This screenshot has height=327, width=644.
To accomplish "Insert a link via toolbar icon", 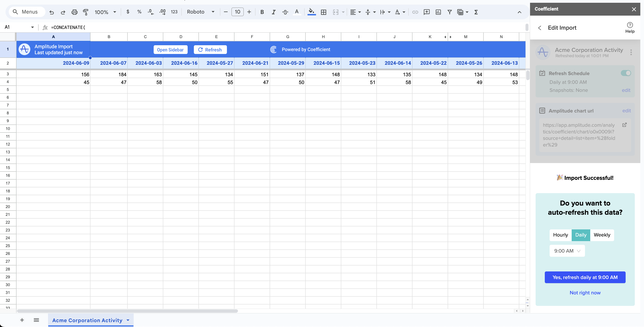I will click(415, 12).
